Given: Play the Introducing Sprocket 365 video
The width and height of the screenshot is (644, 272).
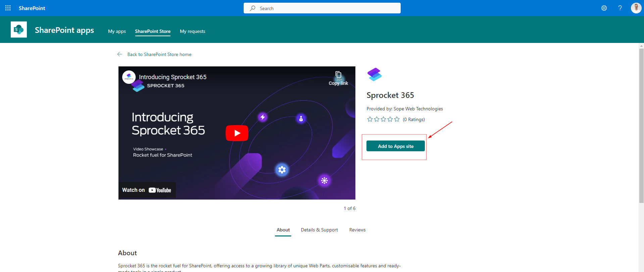Looking at the screenshot, I should [237, 133].
